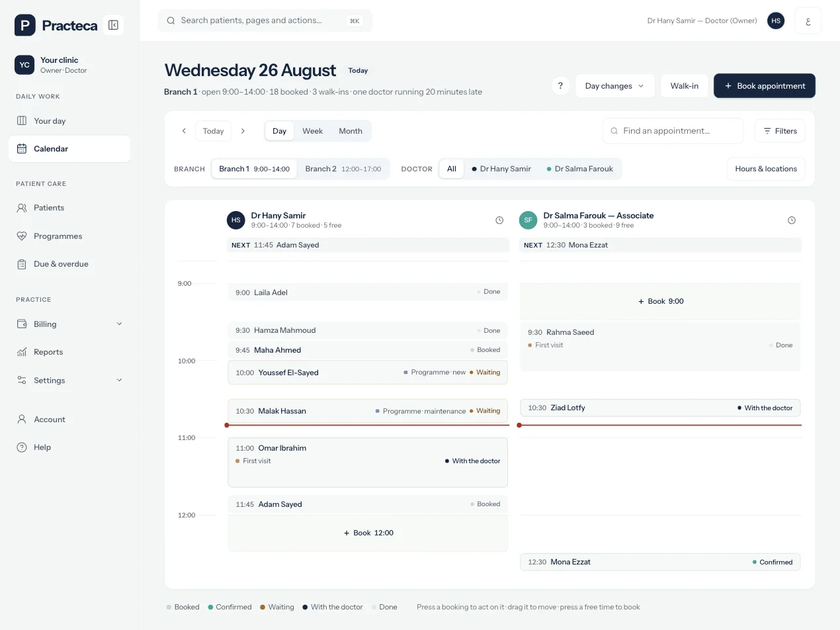Click the SF avatar in Dr Salma Farouk column
The height and width of the screenshot is (630, 840).
528,220
